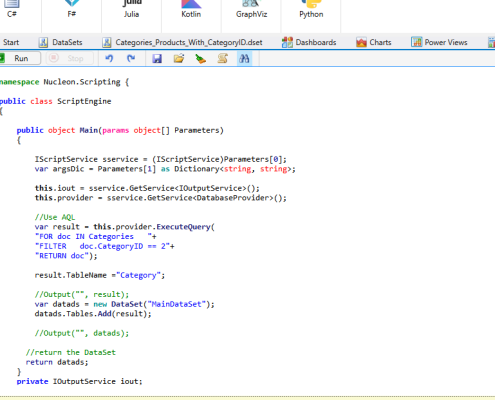
Task: Open a script file with folder icon
Action: pos(179,59)
